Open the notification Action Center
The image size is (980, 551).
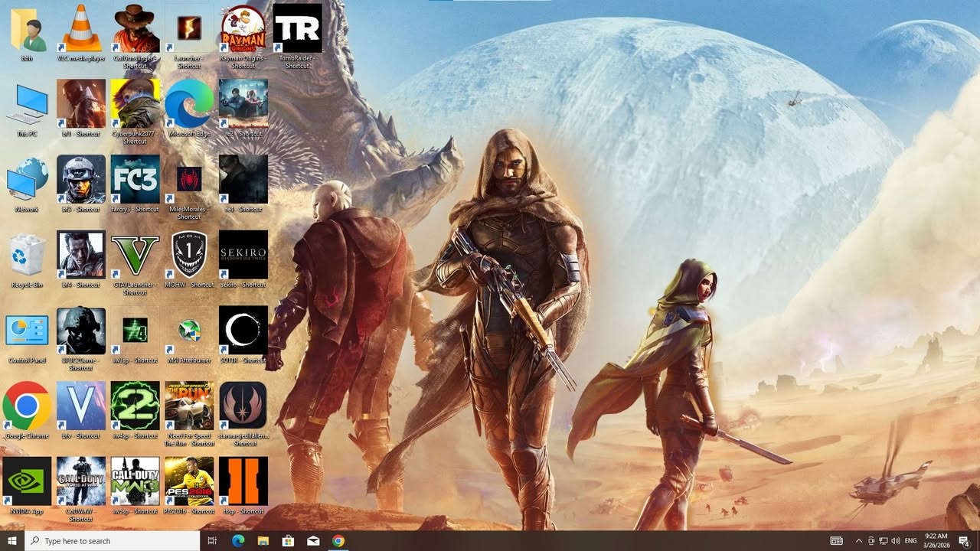click(965, 541)
